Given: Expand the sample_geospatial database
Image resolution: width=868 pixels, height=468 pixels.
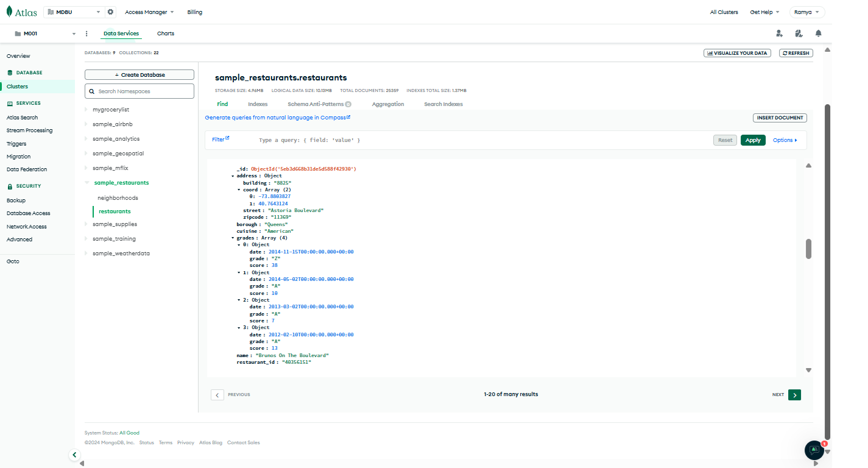Looking at the screenshot, I should click(86, 154).
